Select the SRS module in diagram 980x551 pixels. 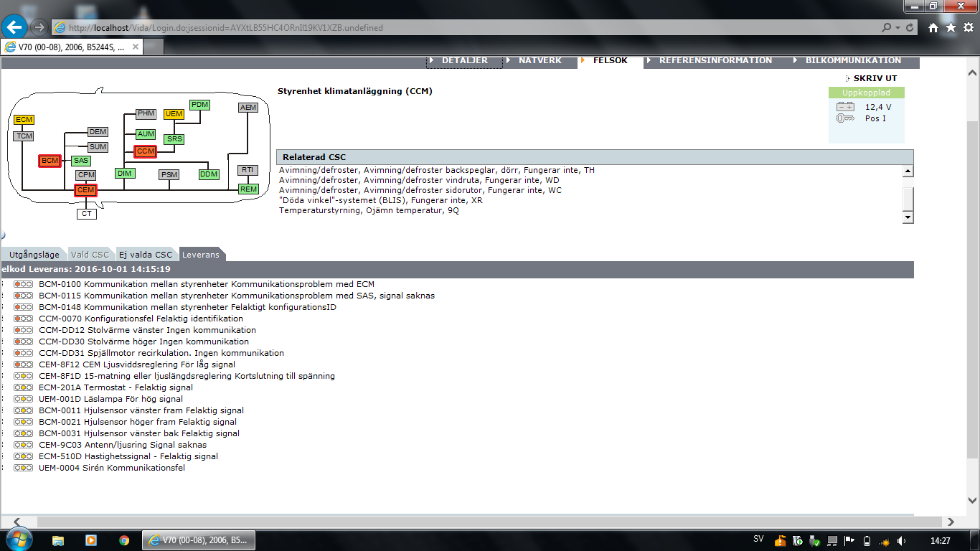click(x=174, y=139)
